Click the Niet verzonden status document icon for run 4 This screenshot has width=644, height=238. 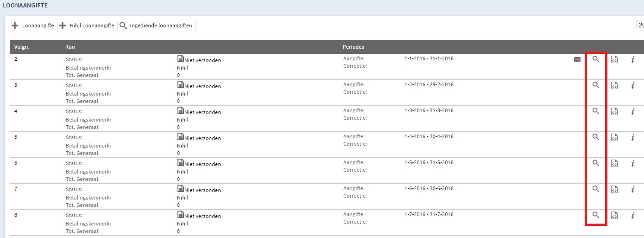[x=180, y=111]
